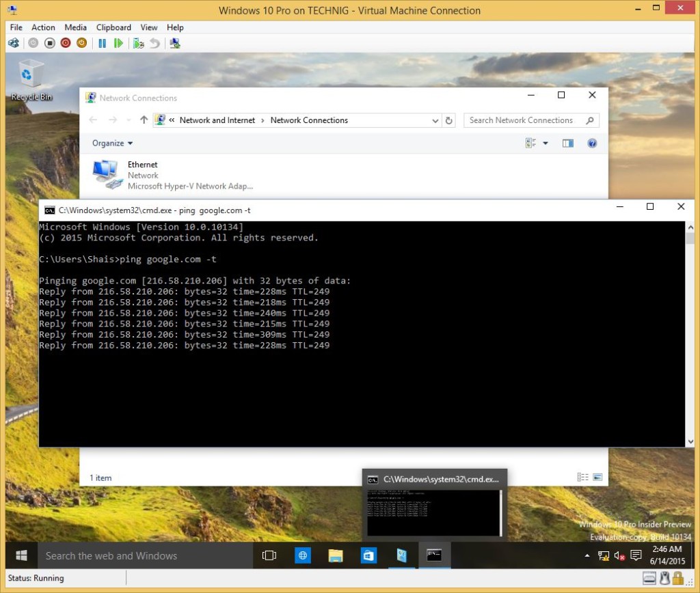Mute the system volume in the taskbar
This screenshot has height=593, width=700.
click(619, 555)
